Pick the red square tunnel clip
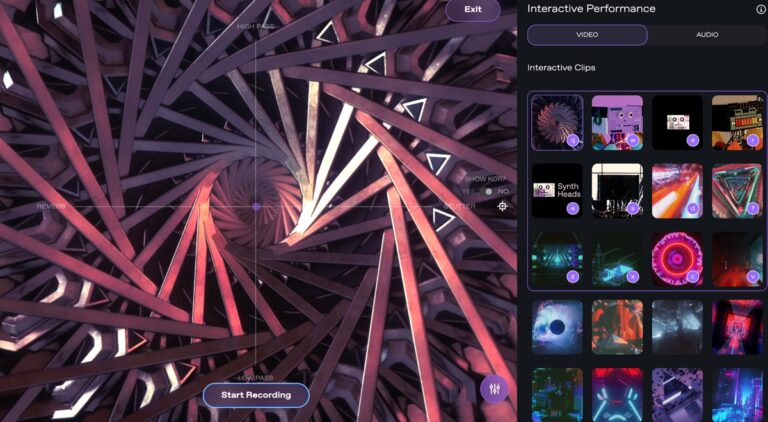Screen dimensions: 768x422 click(737, 327)
